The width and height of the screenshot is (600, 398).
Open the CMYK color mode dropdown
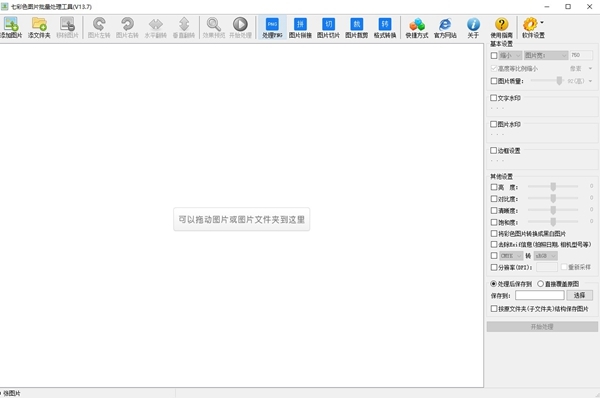[511, 256]
